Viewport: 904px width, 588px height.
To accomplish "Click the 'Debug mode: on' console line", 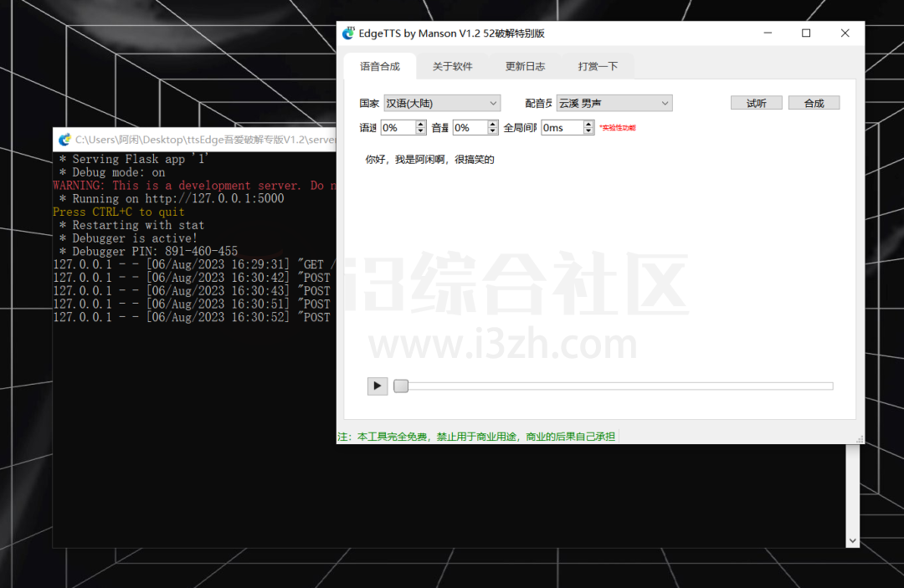I will click(112, 172).
